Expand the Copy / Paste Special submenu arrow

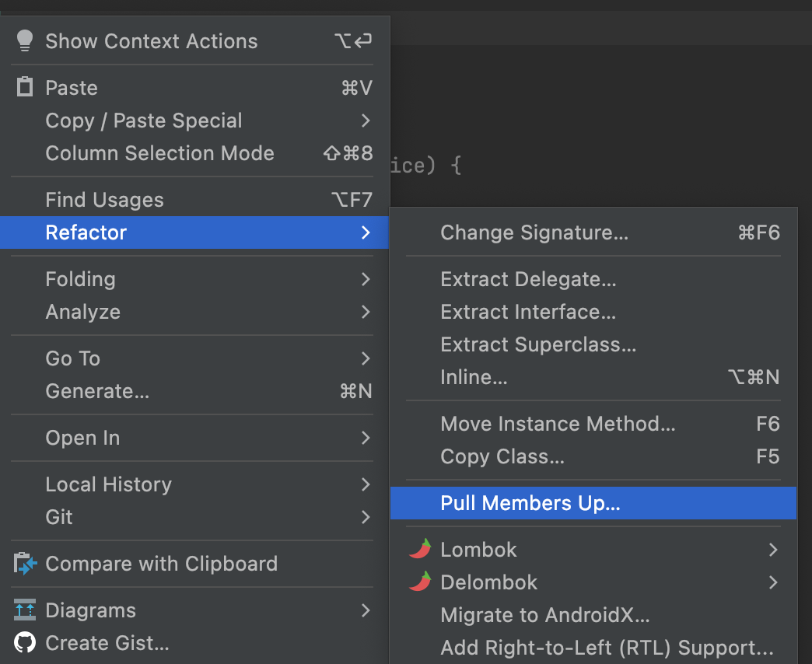pos(366,121)
